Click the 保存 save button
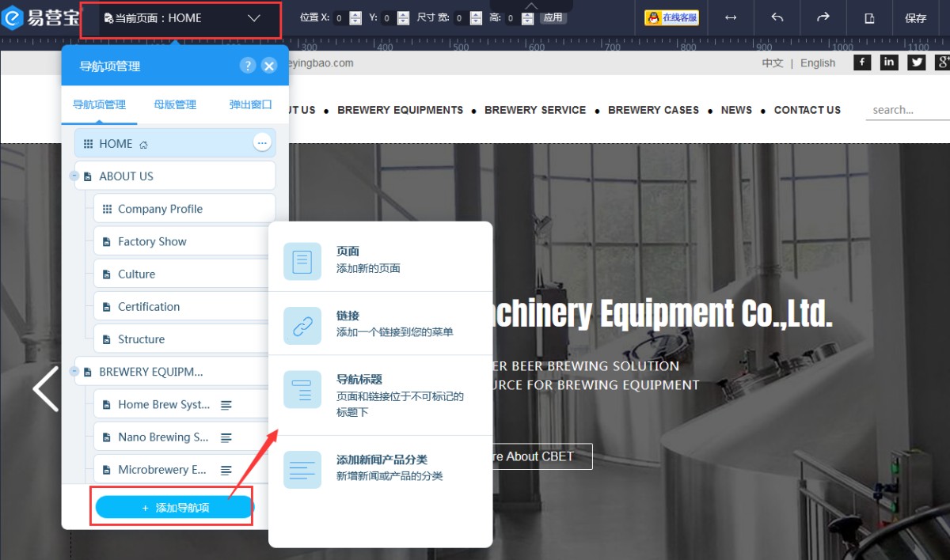 916,18
